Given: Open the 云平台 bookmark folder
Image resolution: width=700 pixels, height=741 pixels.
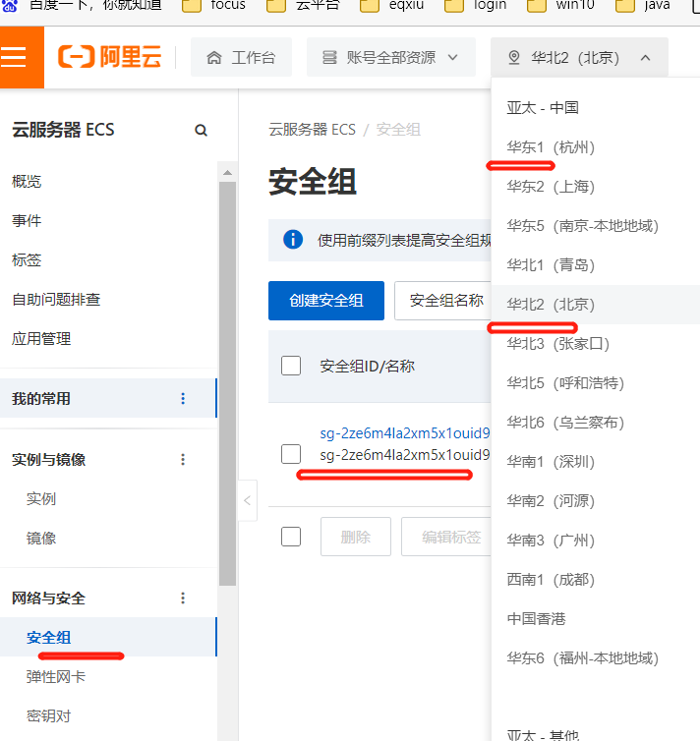Looking at the screenshot, I should 303,5.
